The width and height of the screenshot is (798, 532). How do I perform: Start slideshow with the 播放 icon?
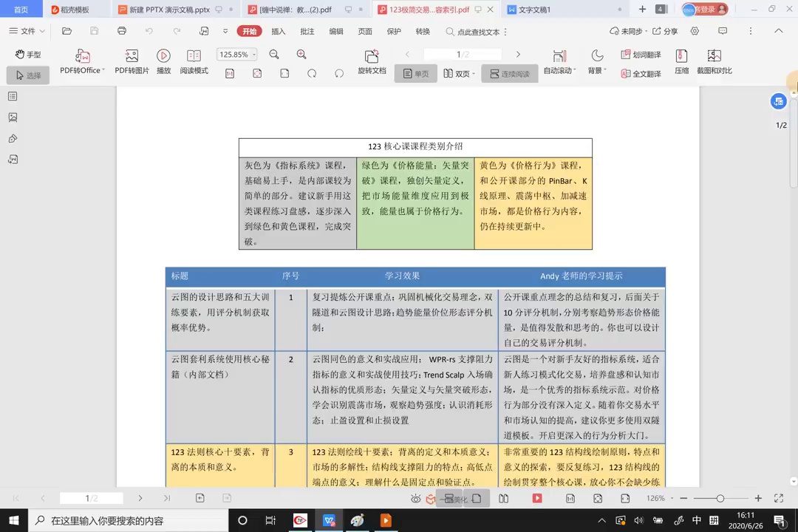click(x=163, y=57)
